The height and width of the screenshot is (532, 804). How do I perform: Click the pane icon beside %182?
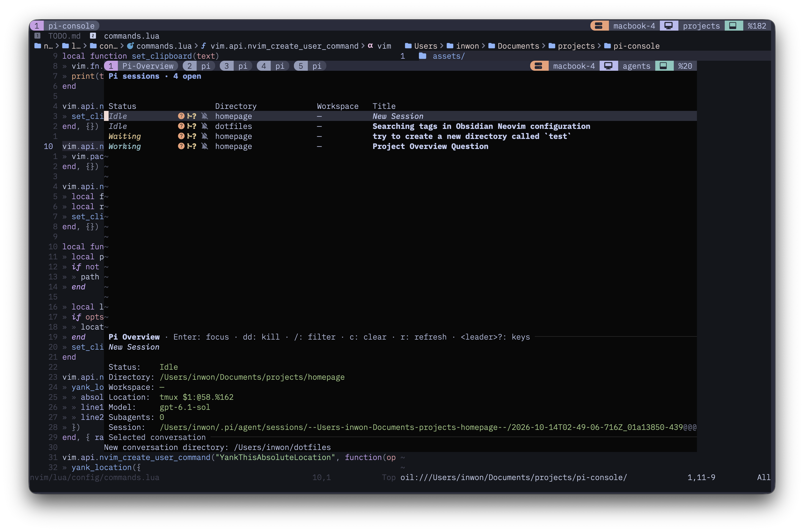coord(733,25)
